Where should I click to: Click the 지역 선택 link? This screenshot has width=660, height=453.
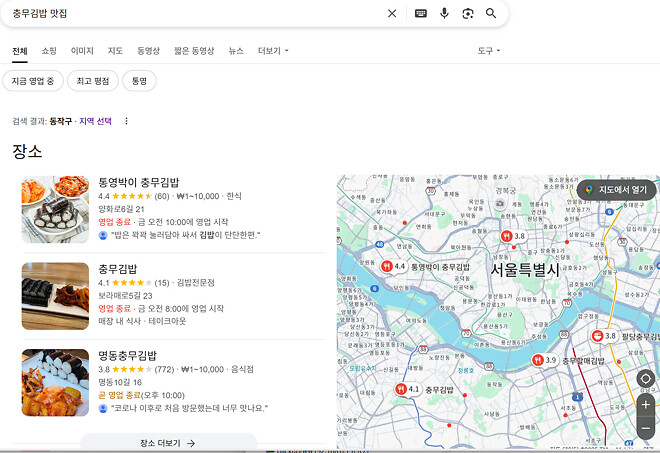tap(96, 121)
